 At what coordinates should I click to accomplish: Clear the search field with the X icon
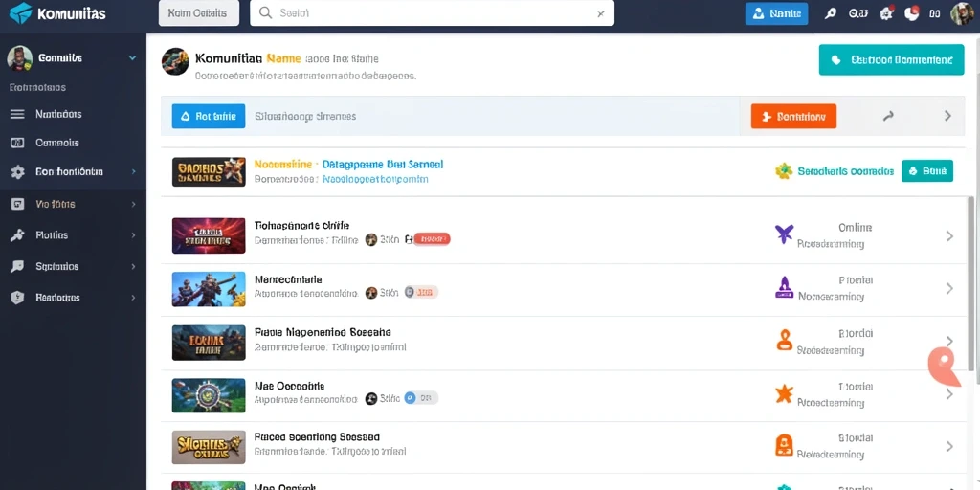[x=601, y=13]
